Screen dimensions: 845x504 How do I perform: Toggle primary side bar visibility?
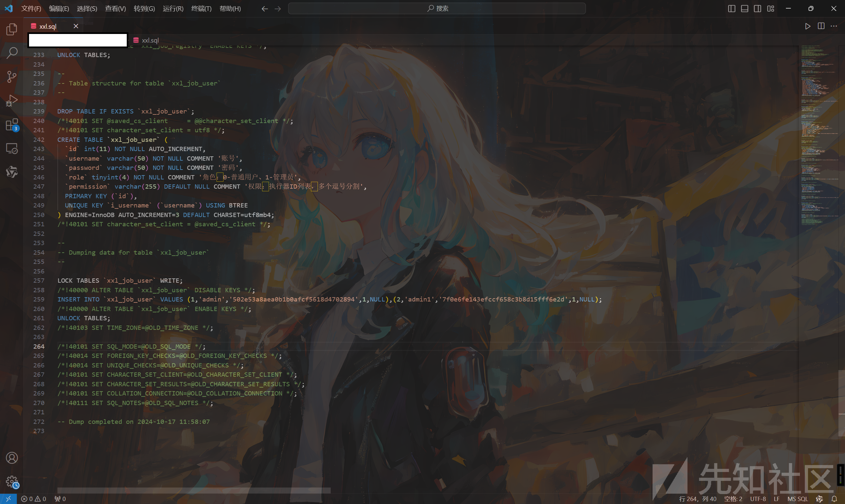pyautogui.click(x=731, y=9)
